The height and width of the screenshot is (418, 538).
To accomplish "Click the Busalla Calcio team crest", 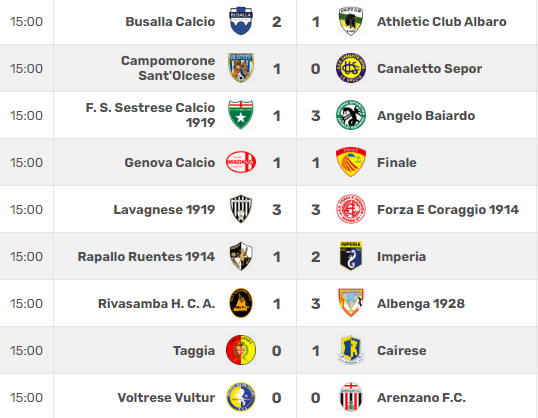I will pyautogui.click(x=241, y=21).
